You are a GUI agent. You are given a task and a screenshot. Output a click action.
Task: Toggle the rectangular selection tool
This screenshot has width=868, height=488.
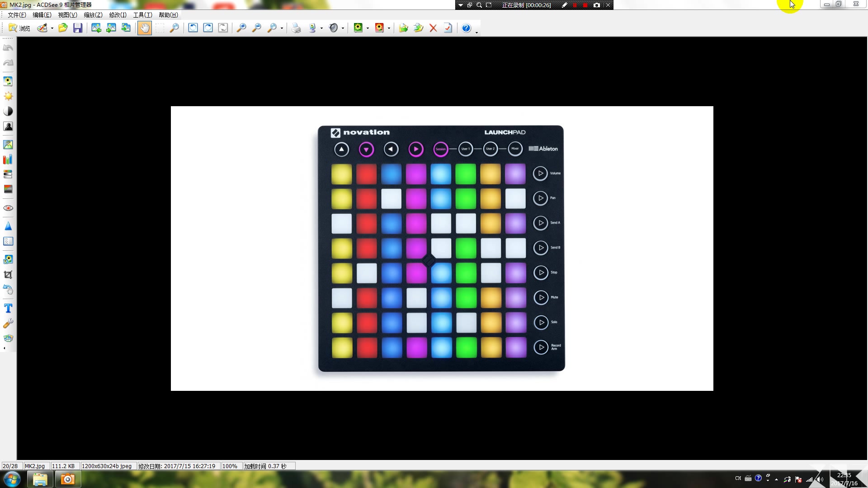[160, 28]
